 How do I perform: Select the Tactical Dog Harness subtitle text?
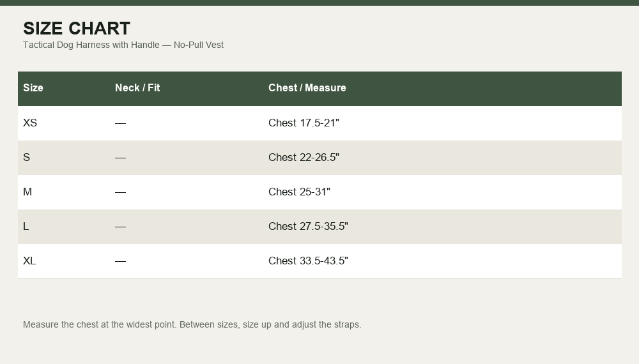coord(123,45)
